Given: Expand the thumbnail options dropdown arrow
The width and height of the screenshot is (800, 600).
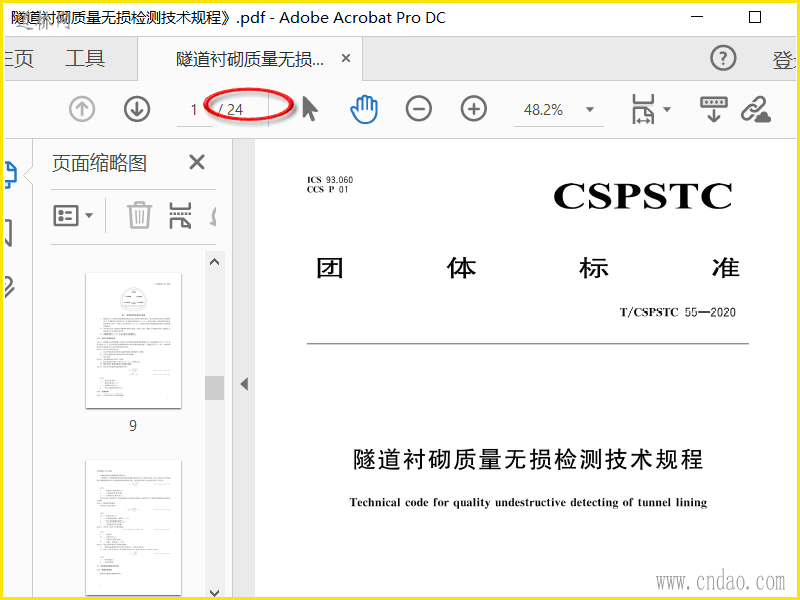Looking at the screenshot, I should [89, 216].
